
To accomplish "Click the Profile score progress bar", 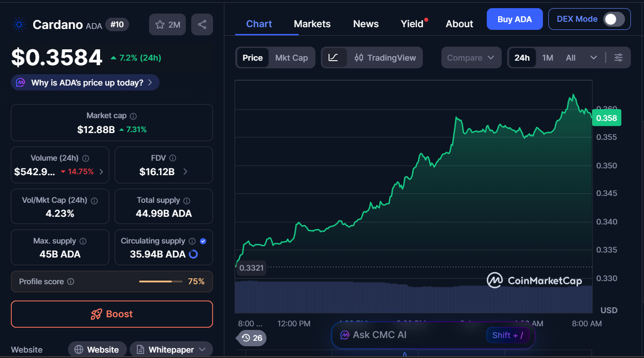I will tap(160, 281).
